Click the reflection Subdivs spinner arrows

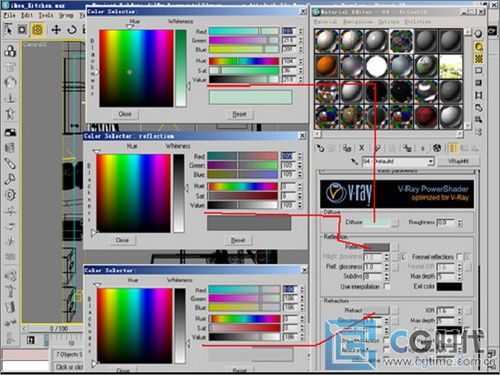click(x=387, y=277)
